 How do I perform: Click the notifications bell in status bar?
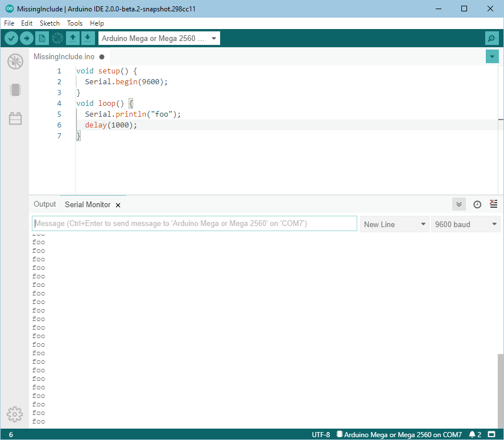point(475,434)
